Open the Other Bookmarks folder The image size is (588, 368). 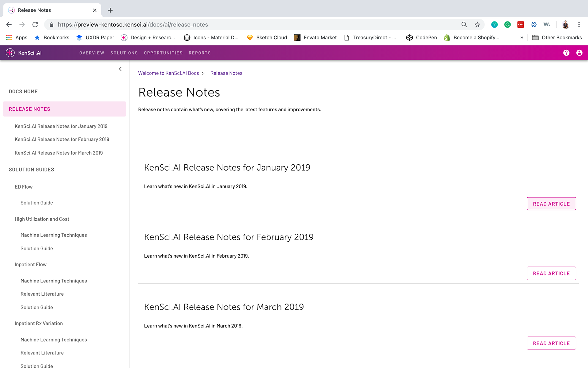click(557, 37)
